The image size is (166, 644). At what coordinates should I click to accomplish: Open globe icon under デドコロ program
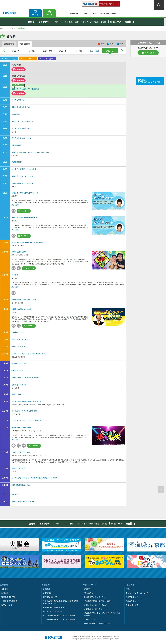coord(14,293)
